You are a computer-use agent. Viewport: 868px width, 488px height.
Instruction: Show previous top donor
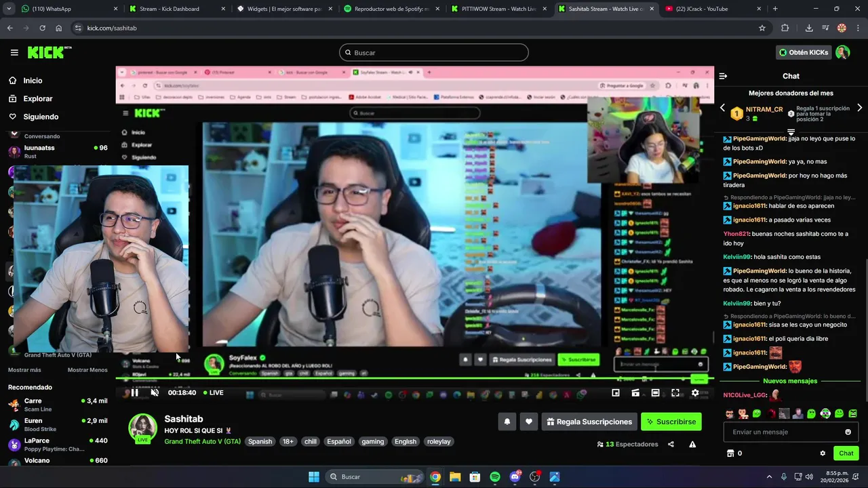click(722, 108)
